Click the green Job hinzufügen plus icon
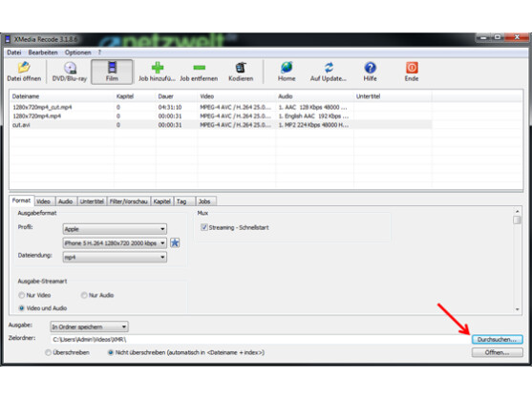Viewport: 532px width, 399px height. 157,72
